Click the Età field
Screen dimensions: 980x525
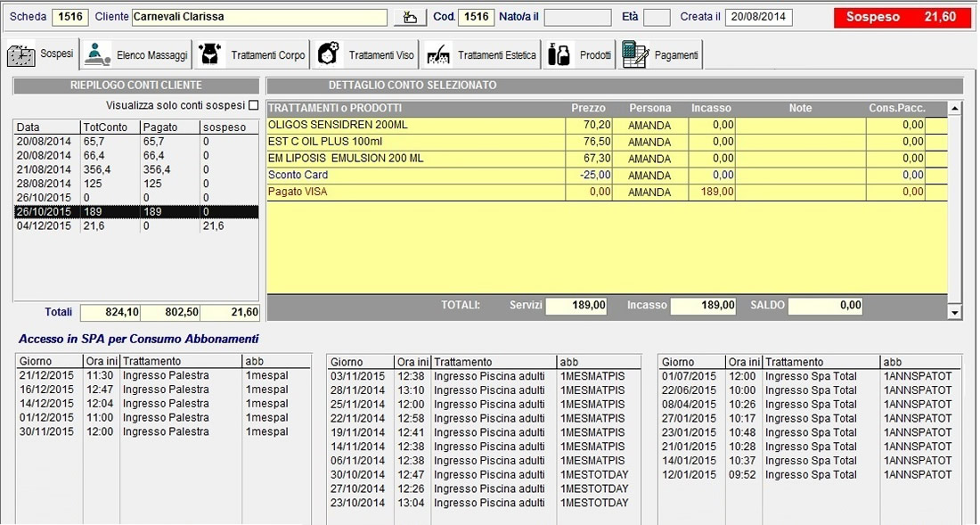[x=657, y=17]
